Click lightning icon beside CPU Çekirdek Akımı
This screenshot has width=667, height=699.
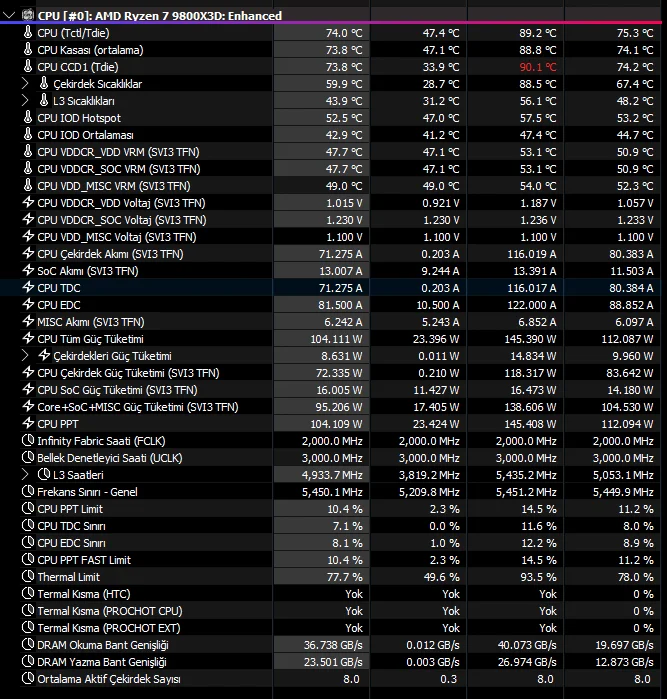(28, 253)
